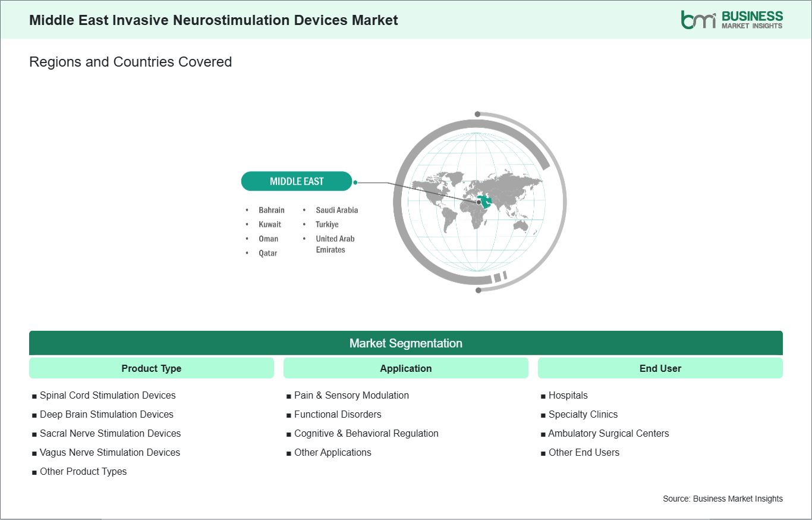Open the Product Type segment header
The image size is (812, 520).
(152, 368)
